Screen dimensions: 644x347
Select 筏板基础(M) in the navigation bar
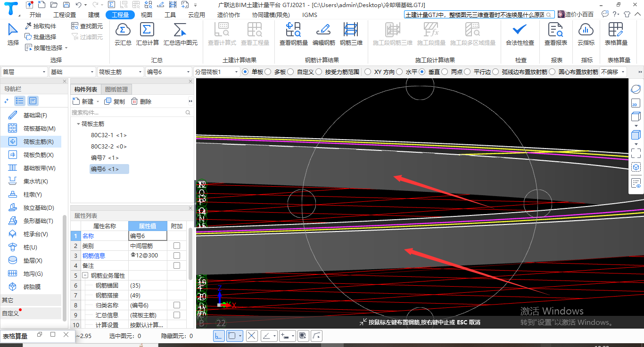point(32,128)
